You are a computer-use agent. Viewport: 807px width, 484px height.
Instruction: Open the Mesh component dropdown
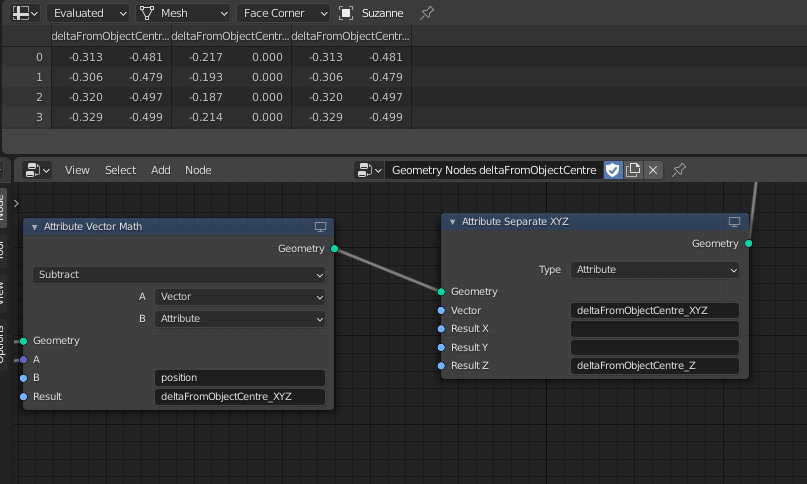pos(183,13)
